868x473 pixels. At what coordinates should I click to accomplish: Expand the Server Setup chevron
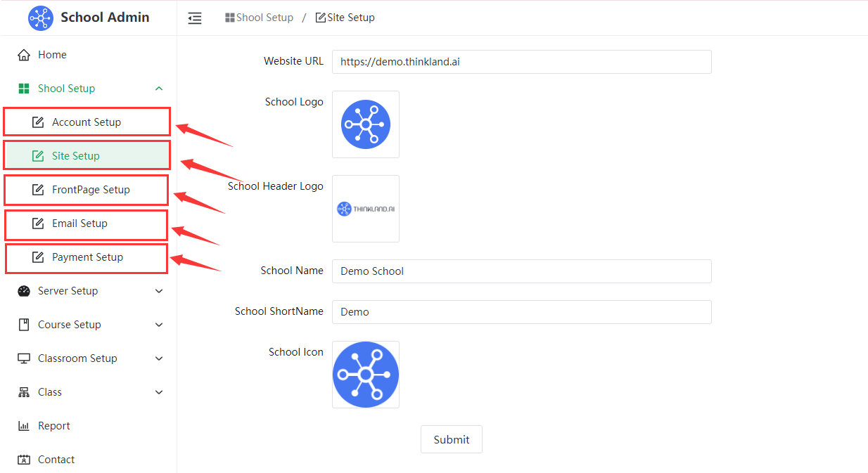point(159,291)
